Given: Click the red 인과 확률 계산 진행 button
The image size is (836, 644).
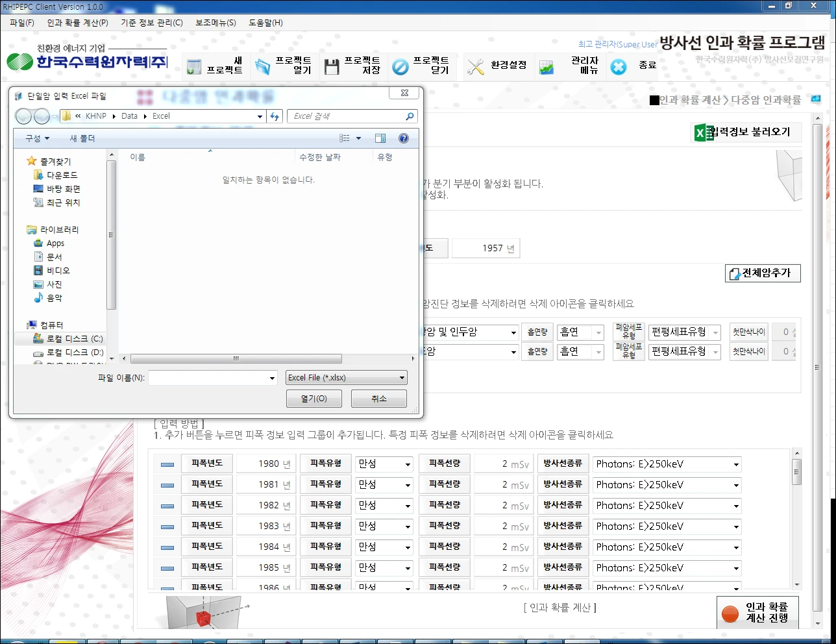Looking at the screenshot, I should (757, 613).
